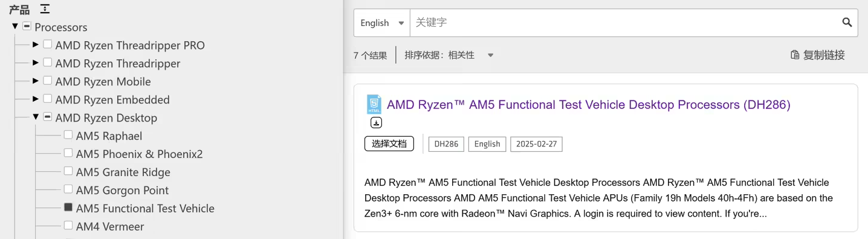Screen dimensions: 868x239
Task: Toggle the Processors checkbox
Action: point(27,26)
